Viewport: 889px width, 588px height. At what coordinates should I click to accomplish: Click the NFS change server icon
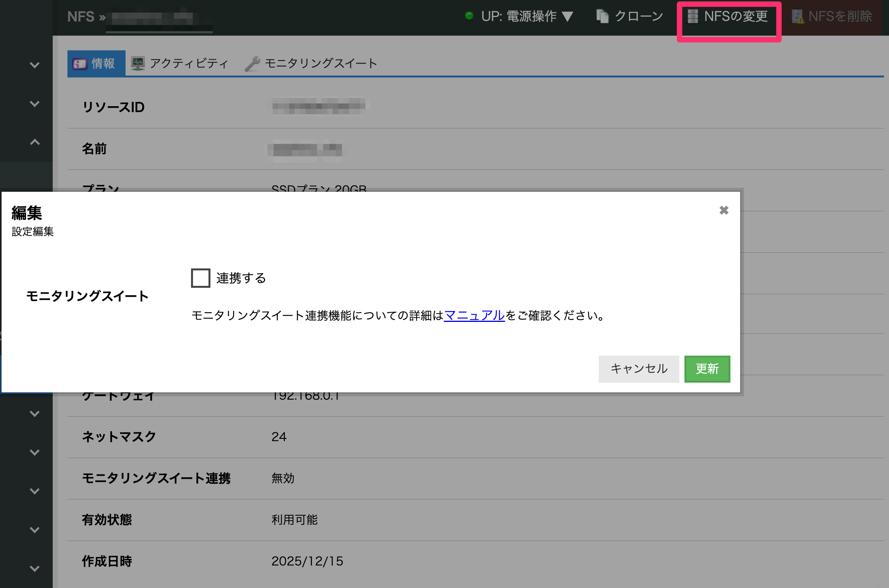pyautogui.click(x=692, y=16)
